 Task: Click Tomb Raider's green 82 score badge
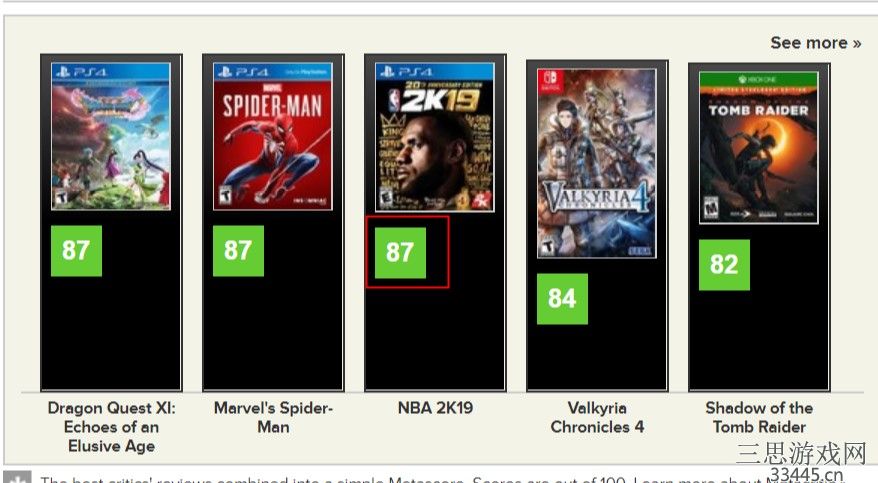pos(724,265)
